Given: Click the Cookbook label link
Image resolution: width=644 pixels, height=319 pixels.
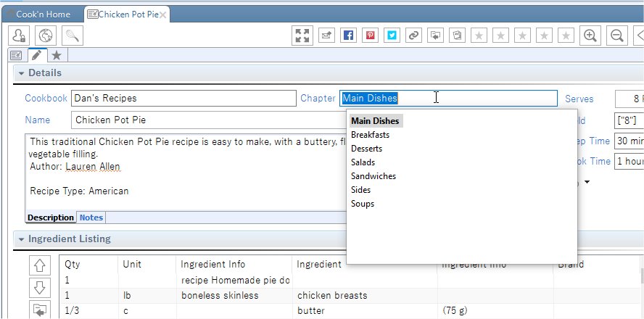Looking at the screenshot, I should point(46,99).
